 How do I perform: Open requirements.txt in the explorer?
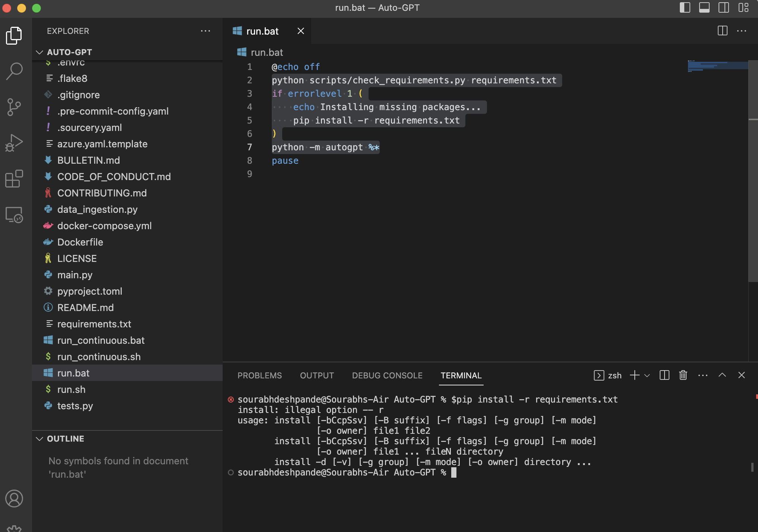94,324
